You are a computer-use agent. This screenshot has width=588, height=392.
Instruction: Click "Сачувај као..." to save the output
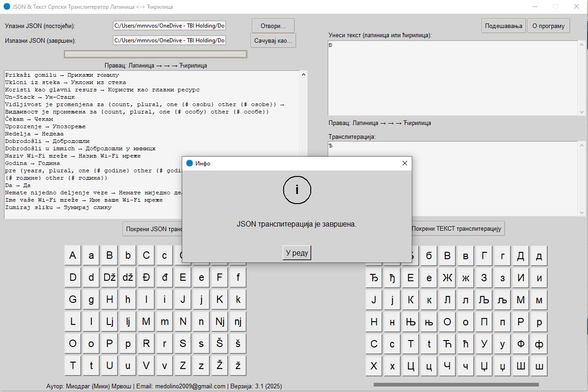pos(273,40)
